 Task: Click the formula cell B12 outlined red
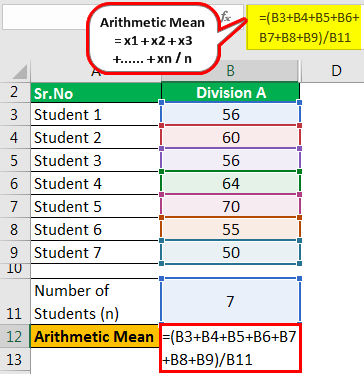pos(231,348)
